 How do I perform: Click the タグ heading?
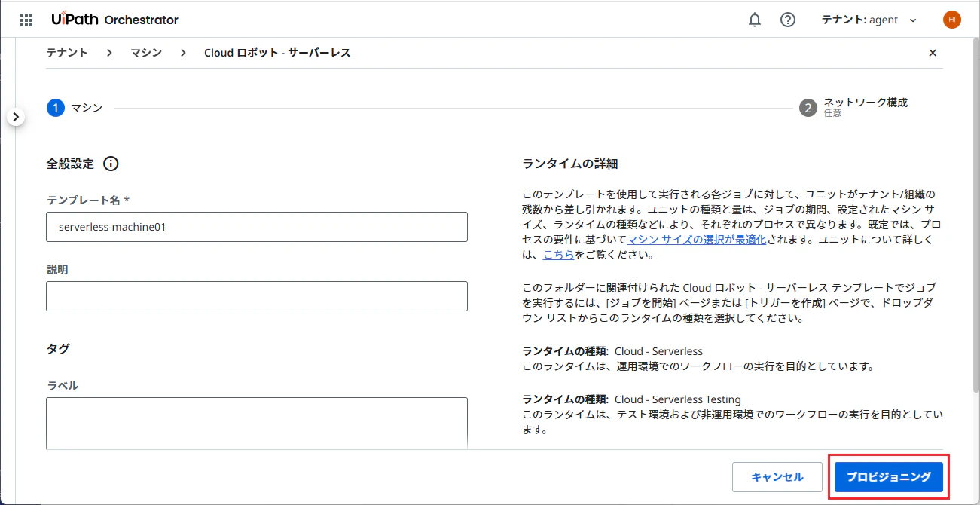coord(58,348)
